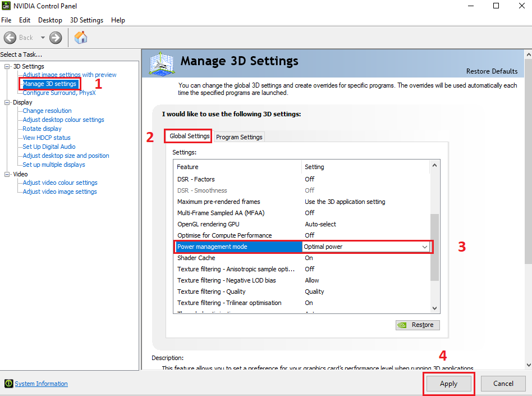Open the System Information link
The width and height of the screenshot is (532, 396).
pos(41,384)
